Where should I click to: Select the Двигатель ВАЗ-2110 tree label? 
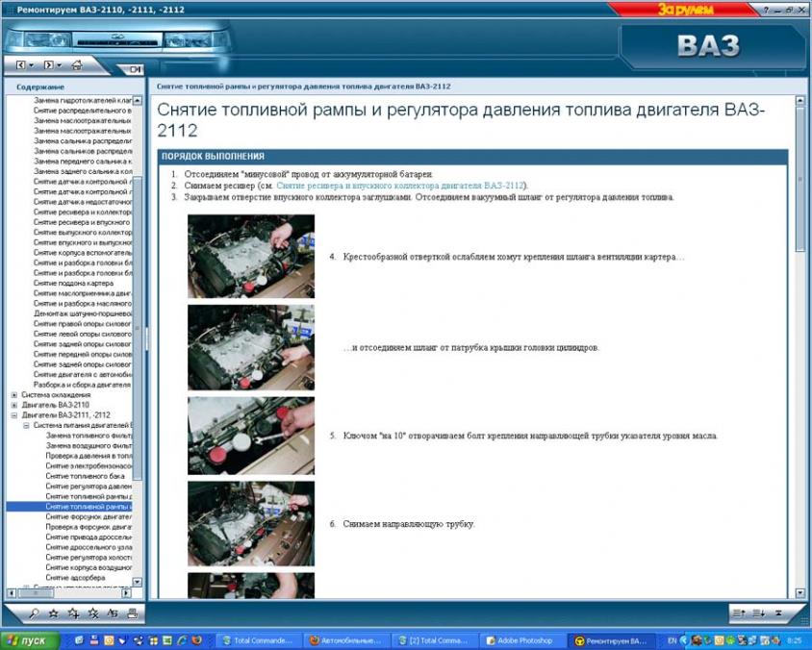(56, 405)
